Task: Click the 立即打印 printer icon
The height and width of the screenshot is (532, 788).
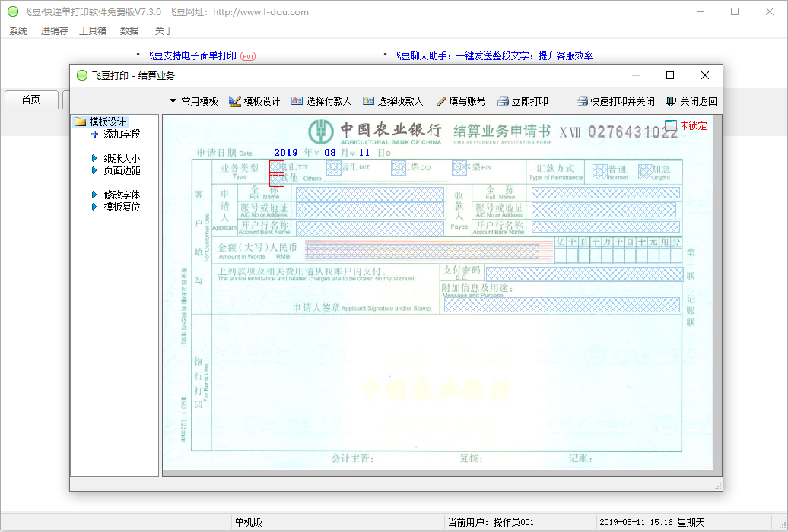Action: coord(503,102)
